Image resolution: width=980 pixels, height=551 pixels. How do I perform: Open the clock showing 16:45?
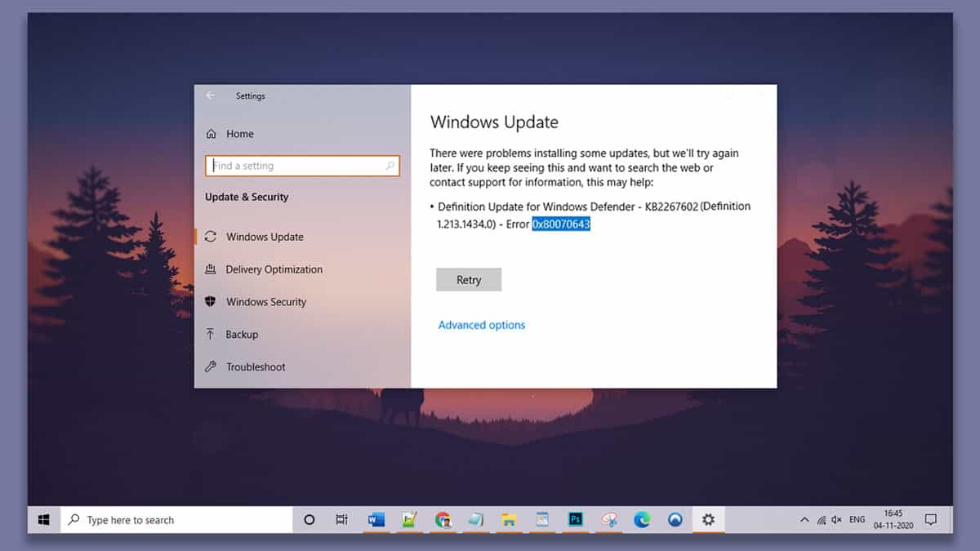coord(893,519)
